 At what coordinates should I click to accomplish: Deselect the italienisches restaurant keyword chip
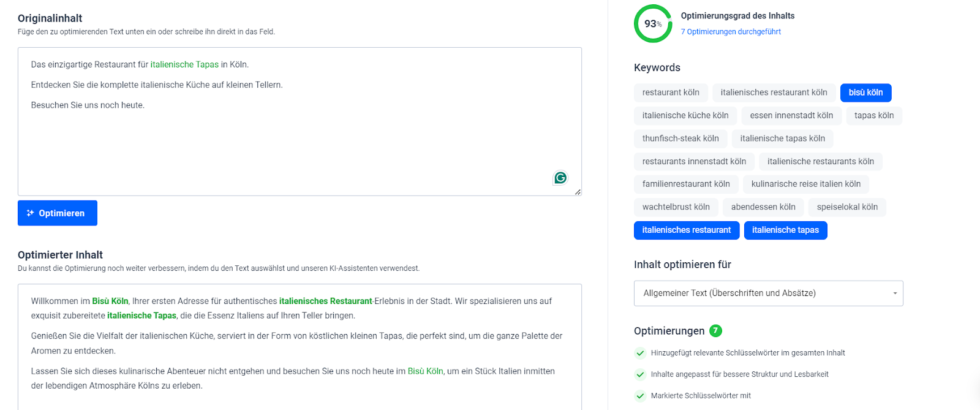click(x=687, y=230)
